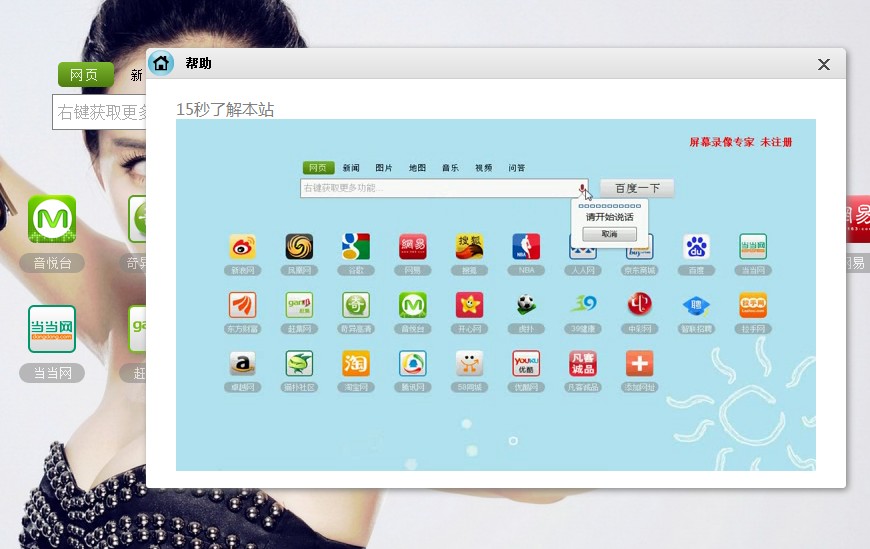The height and width of the screenshot is (549, 870).
Task: Click the 新浪网 Weibo icon in help preview
Action: [242, 246]
